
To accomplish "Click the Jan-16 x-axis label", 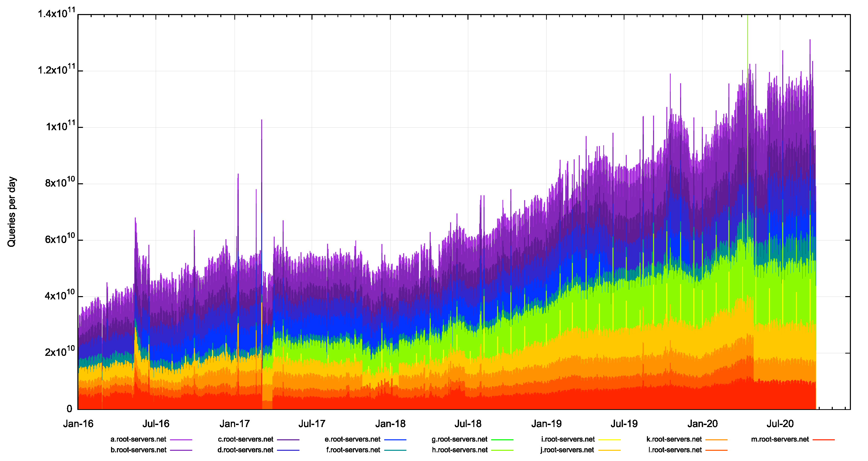I will click(x=78, y=423).
